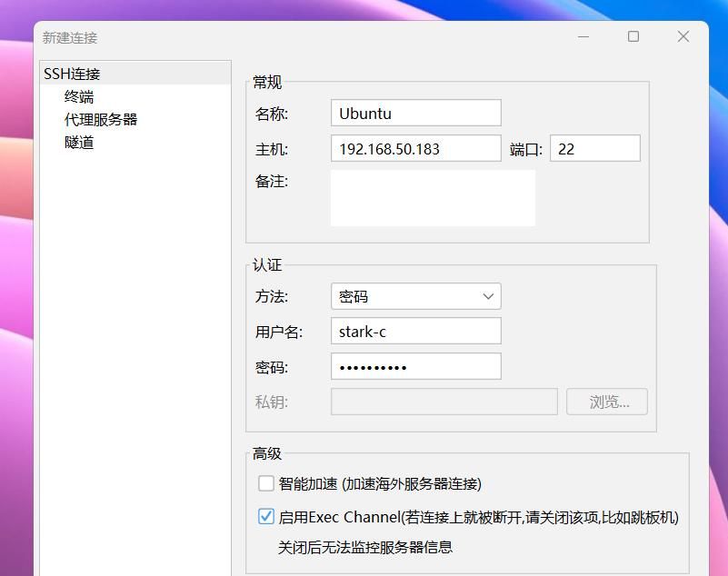Maximize the 新建连接 window

633,36
